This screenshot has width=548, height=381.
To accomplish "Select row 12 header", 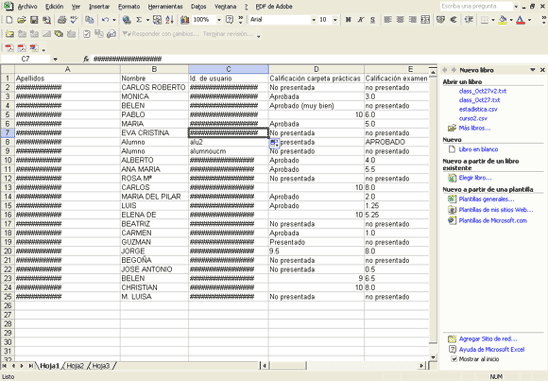I will (8, 179).
